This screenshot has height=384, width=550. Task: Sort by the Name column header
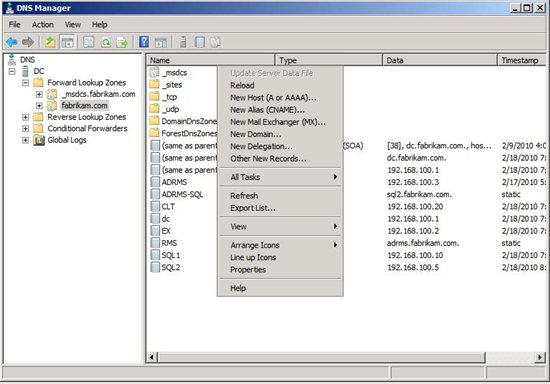click(210, 60)
